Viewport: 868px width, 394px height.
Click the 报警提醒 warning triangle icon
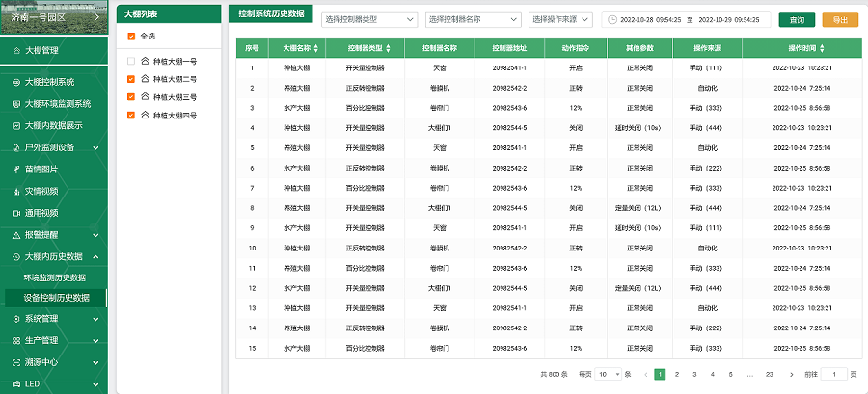coord(16,235)
